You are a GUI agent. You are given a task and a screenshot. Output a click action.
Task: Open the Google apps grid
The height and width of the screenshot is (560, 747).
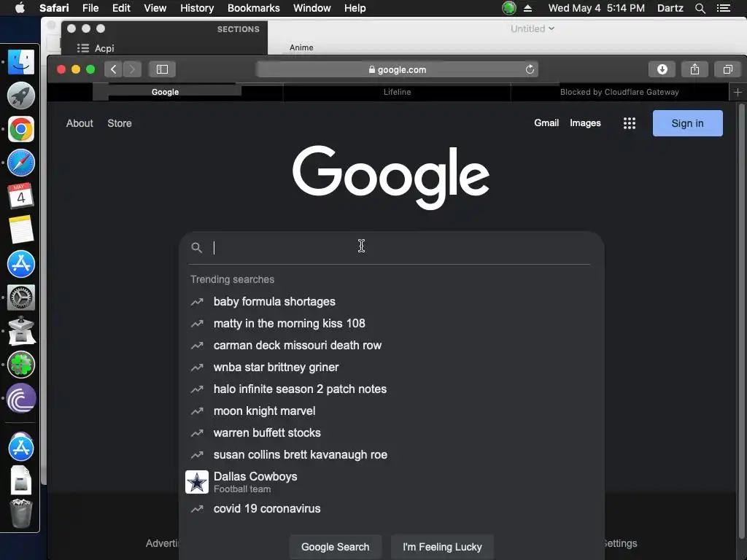(630, 123)
